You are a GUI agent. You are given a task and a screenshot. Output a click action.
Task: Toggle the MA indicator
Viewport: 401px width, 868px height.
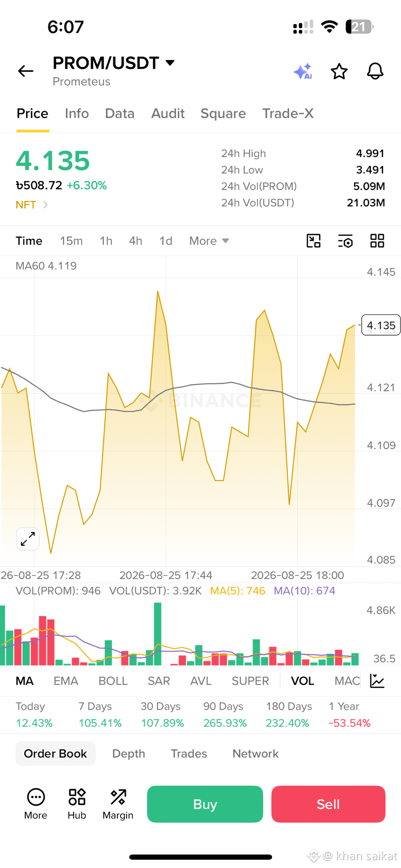click(25, 681)
